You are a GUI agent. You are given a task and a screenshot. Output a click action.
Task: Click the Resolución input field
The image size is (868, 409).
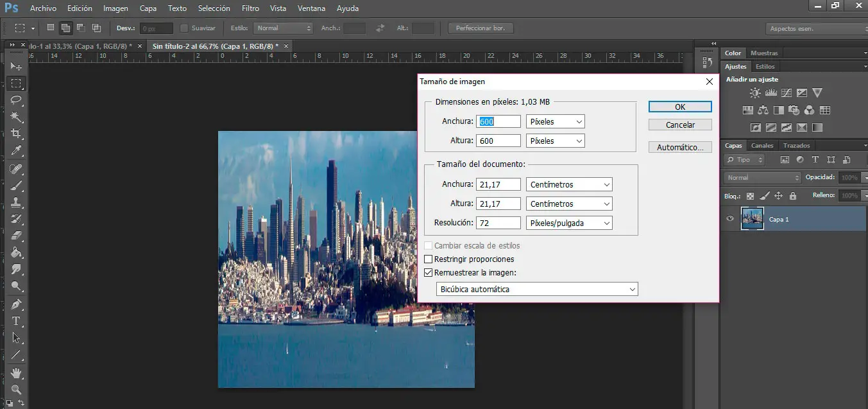(x=498, y=223)
